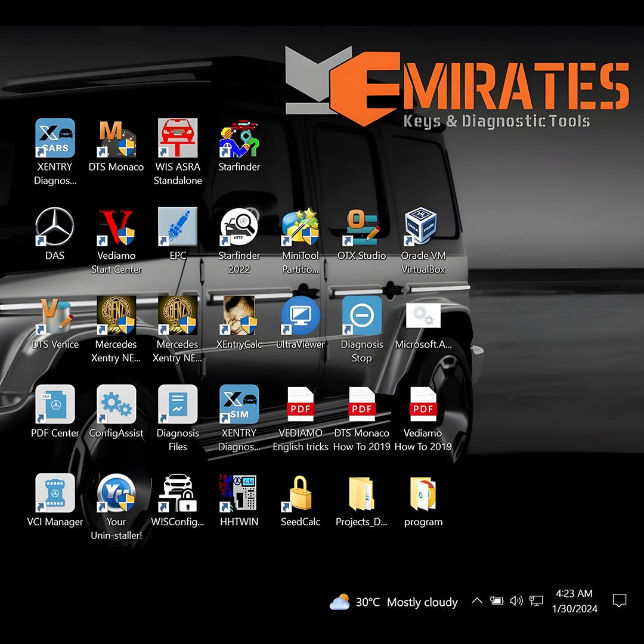Open VEDIAMO English tricks PDF
The image size is (644, 644).
tap(300, 404)
